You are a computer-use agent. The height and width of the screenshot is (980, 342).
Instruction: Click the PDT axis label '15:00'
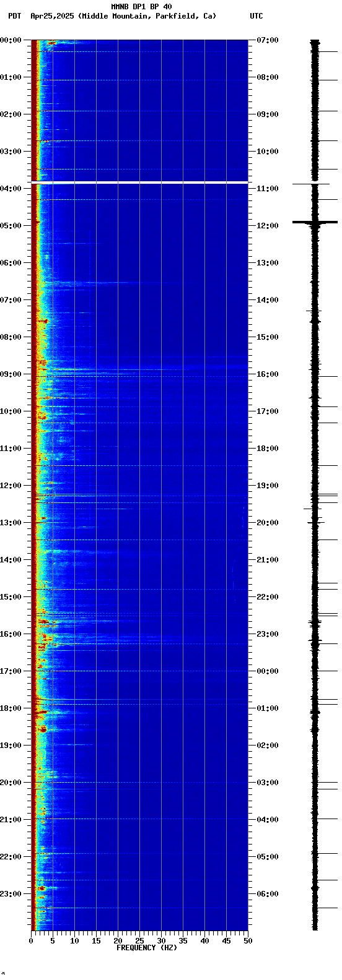pos(11,597)
